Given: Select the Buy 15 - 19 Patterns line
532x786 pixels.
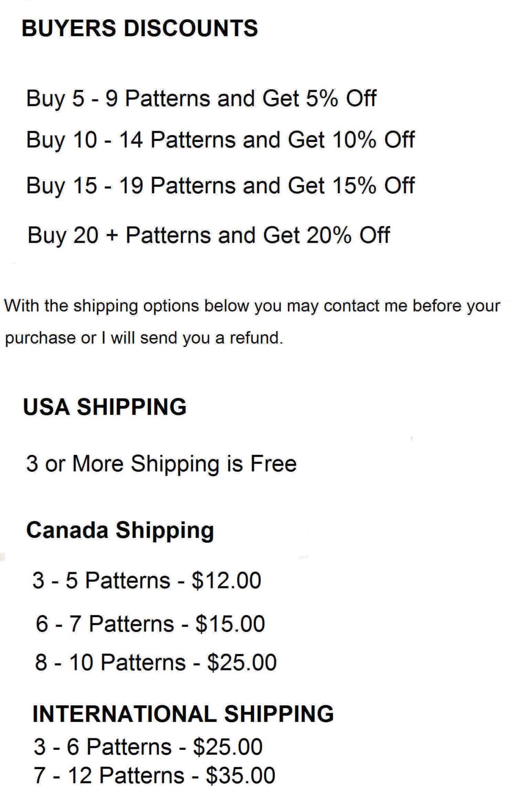Looking at the screenshot, I should pos(220,186).
